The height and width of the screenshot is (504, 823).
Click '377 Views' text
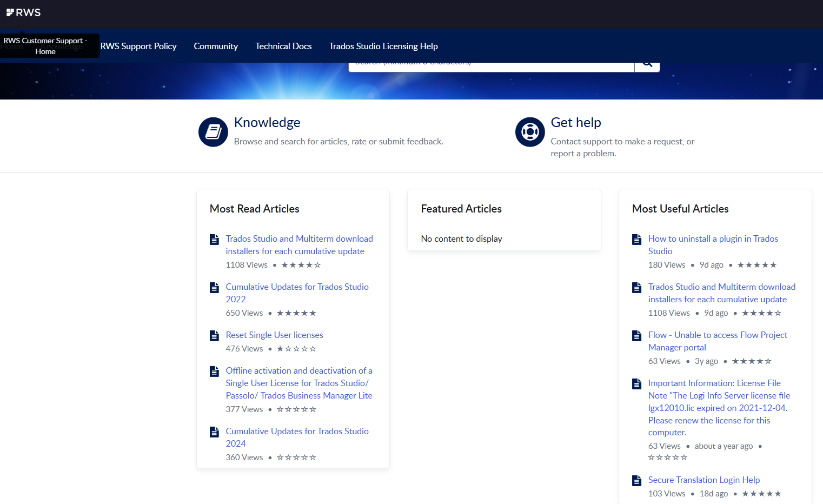[244, 409]
